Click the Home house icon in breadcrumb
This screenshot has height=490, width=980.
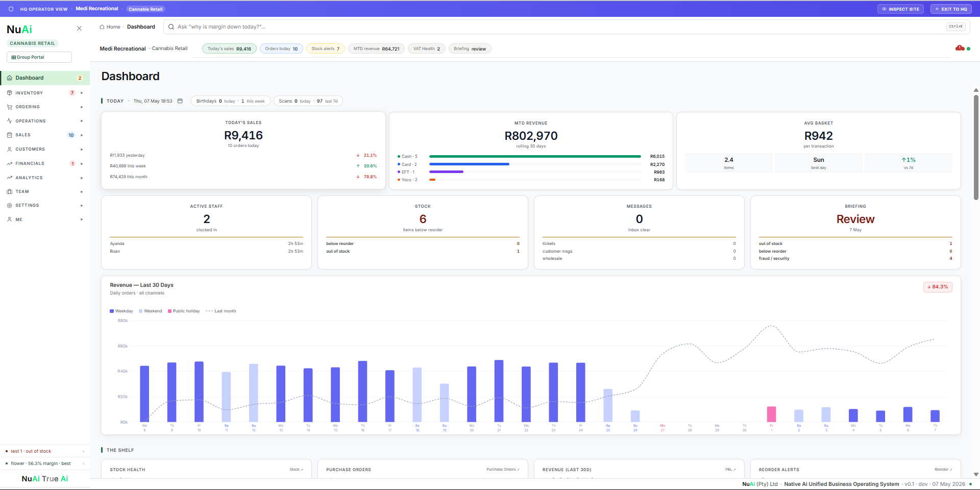(102, 27)
